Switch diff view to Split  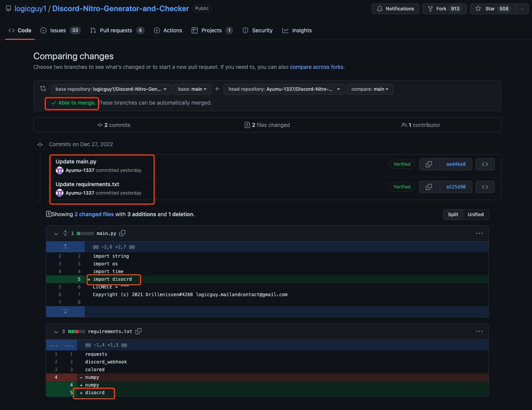(453, 215)
